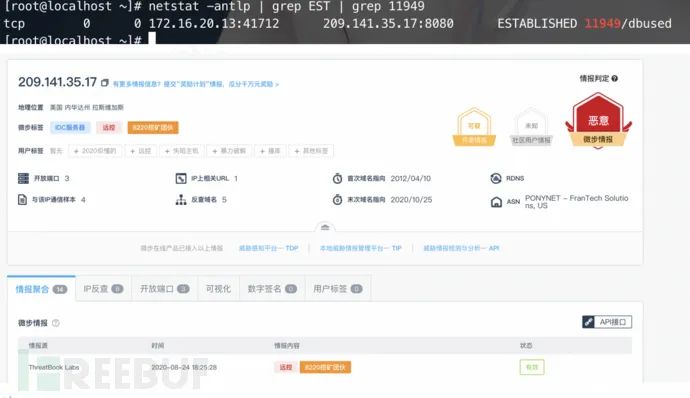
Task: Click the orange #8220 mining gang tag
Action: click(153, 128)
